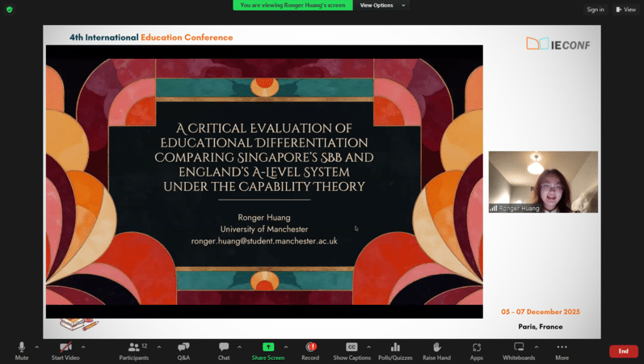Click the green Share Screen icon
Screen dimensions: 644x364
coord(267,348)
